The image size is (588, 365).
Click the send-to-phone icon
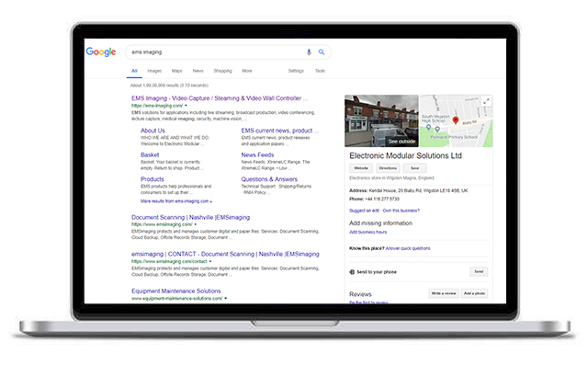tap(352, 272)
